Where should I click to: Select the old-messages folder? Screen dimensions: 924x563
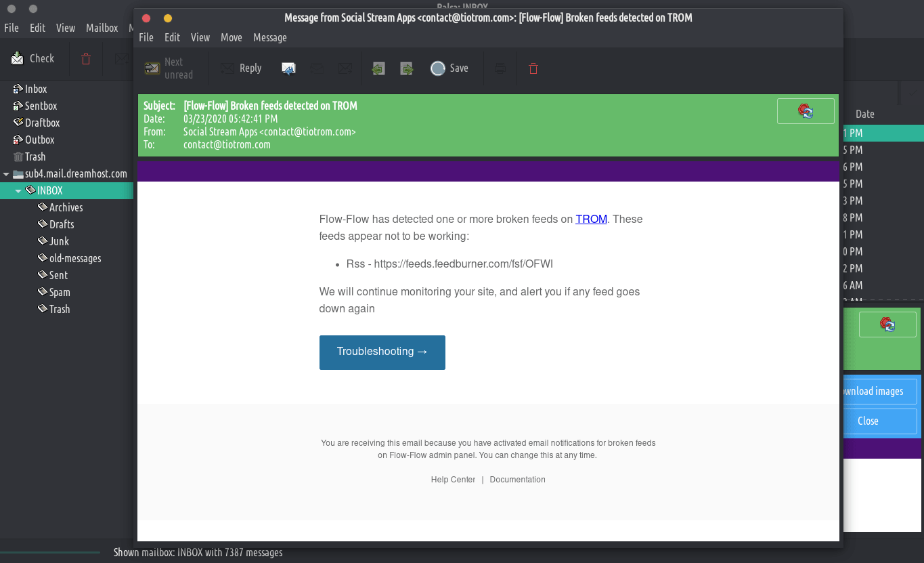74,259
